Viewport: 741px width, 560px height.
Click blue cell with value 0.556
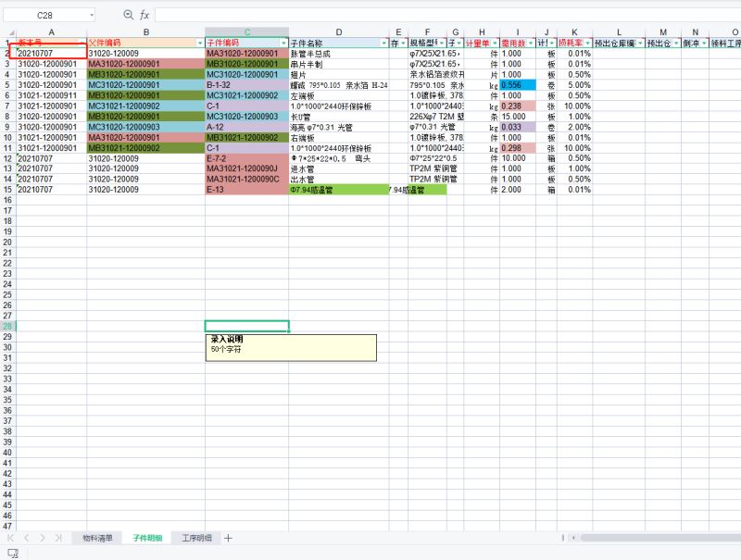518,85
